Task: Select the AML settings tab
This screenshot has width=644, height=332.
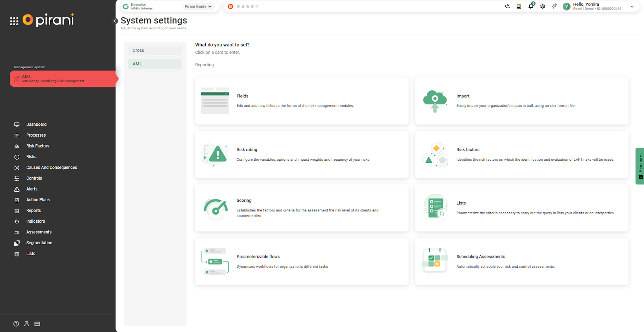Action: (155, 64)
